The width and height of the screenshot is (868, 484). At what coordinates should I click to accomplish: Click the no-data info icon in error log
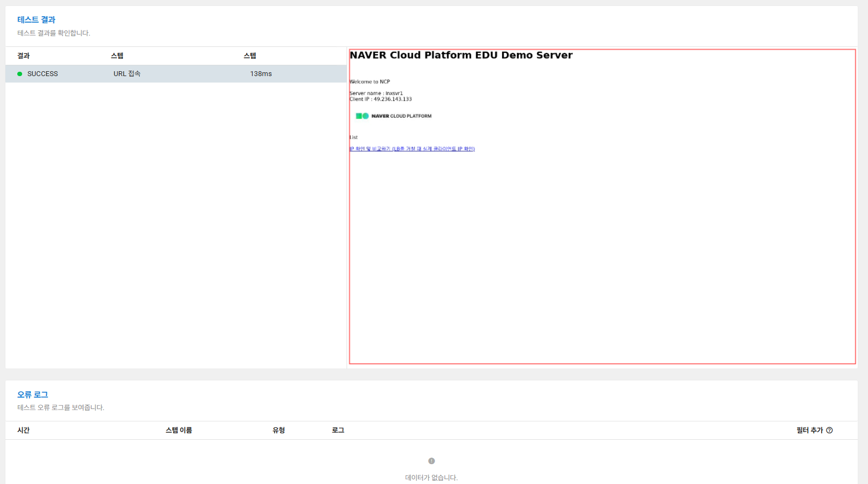click(431, 461)
